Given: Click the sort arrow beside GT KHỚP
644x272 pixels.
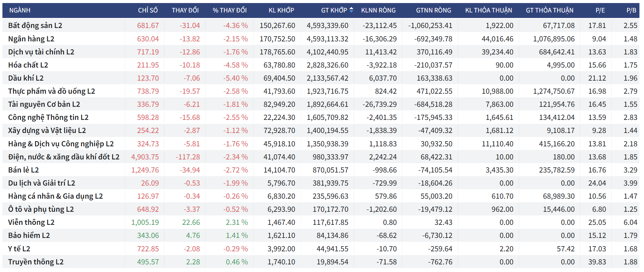Looking at the screenshot, I should point(351,10).
